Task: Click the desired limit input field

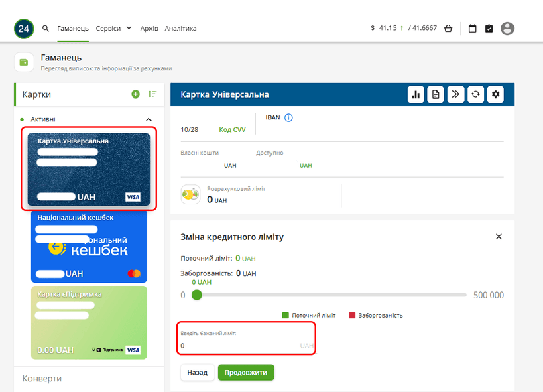Action: (x=238, y=346)
